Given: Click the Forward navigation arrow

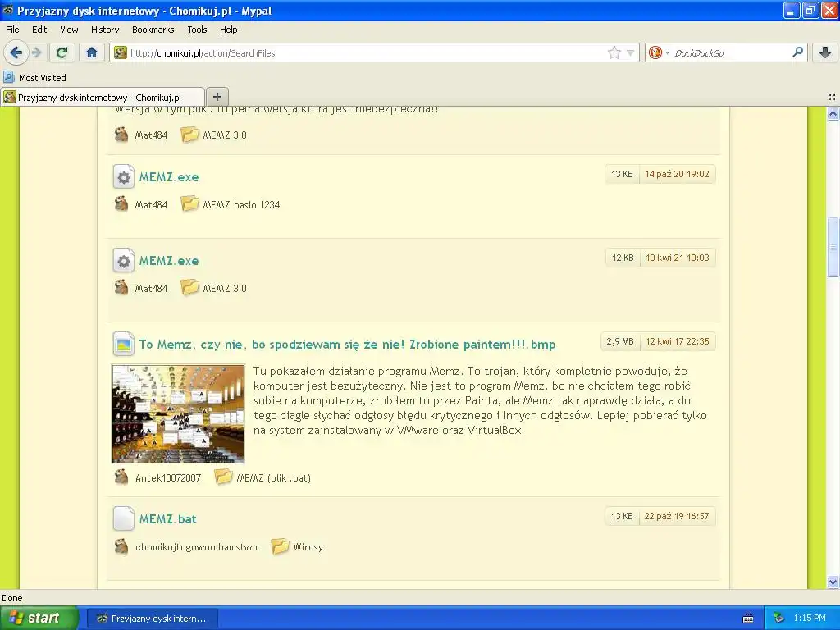Looking at the screenshot, I should [36, 52].
